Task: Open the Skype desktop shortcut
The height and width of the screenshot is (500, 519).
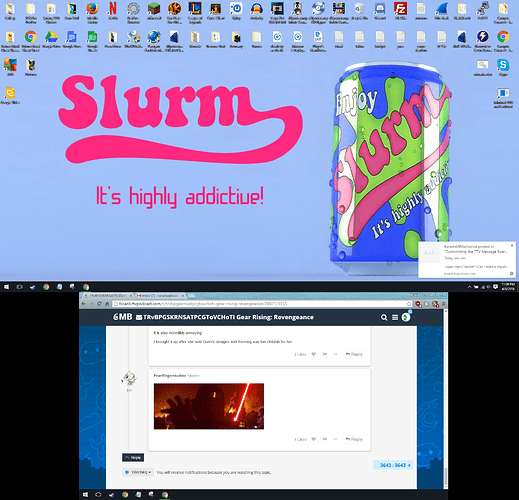Action: [x=503, y=68]
